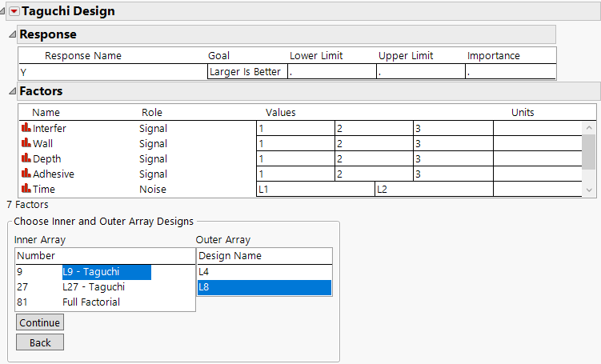The height and width of the screenshot is (364, 601).
Task: Open the Taguchi Design red triangle menu
Action: (14, 11)
